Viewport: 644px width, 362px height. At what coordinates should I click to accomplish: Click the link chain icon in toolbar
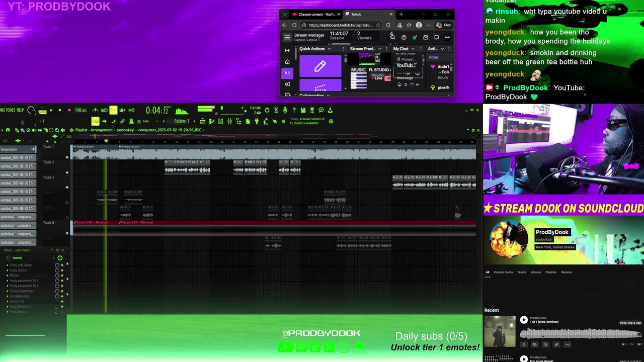[122, 121]
